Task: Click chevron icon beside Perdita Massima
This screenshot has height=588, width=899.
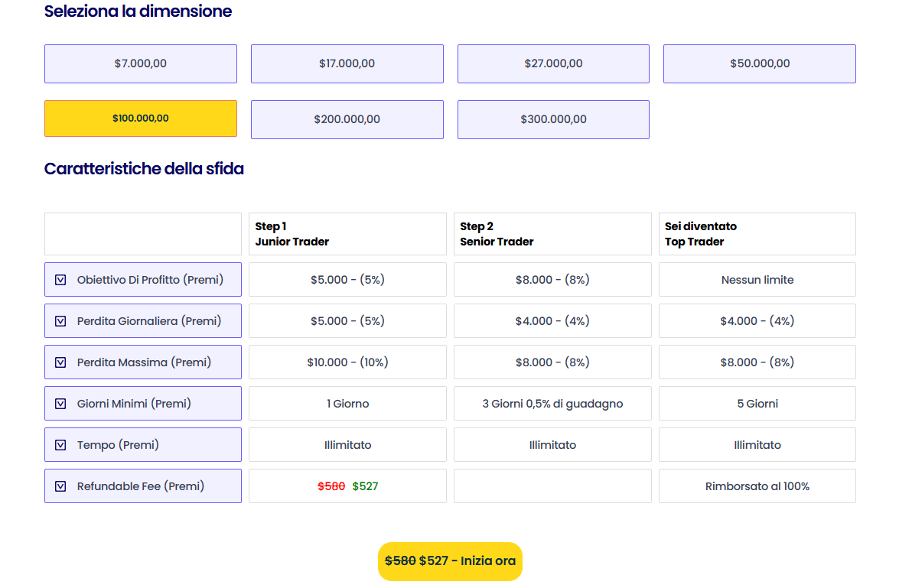Action: tap(60, 362)
